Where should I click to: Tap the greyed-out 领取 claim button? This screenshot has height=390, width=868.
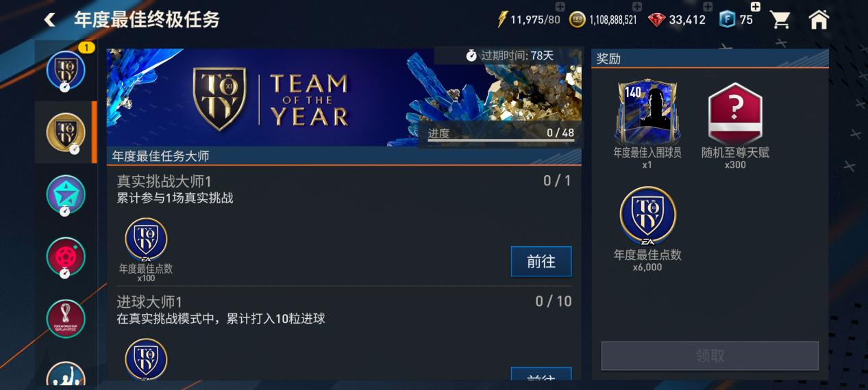click(x=710, y=356)
